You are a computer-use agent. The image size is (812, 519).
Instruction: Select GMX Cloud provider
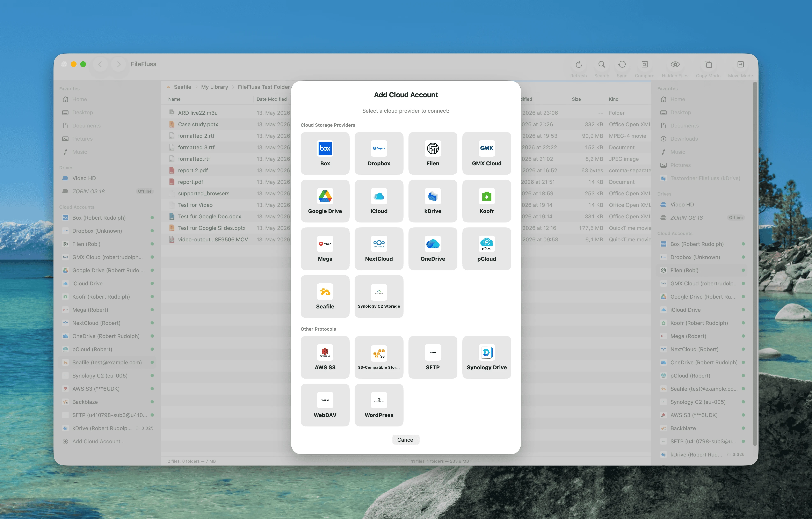pos(487,153)
